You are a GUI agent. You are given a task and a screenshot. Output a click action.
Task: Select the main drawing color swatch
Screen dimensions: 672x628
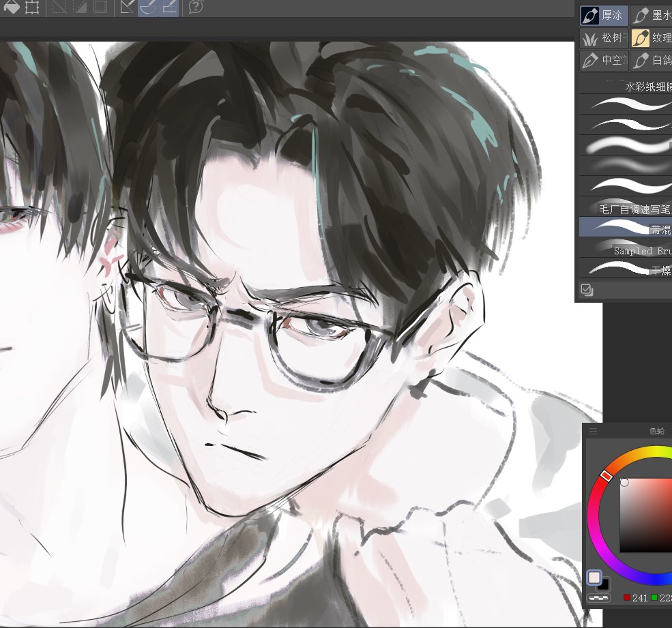click(594, 578)
